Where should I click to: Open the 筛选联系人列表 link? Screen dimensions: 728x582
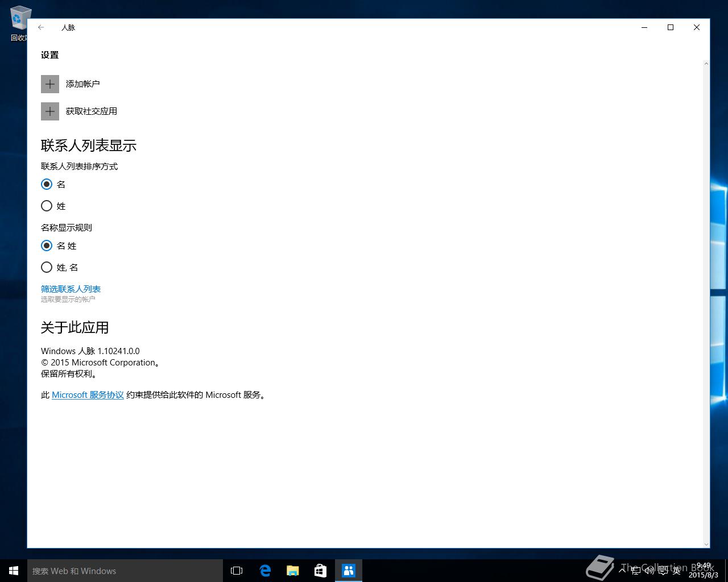[71, 289]
